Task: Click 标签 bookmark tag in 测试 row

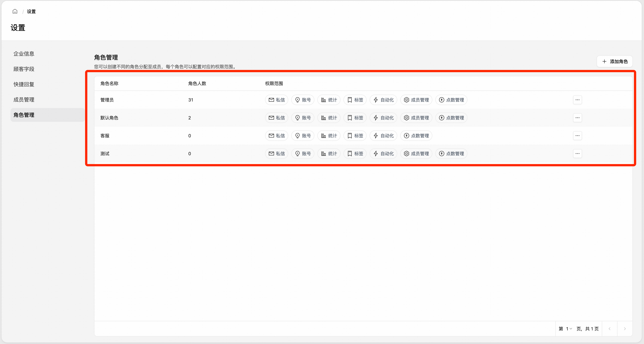Action: tap(355, 154)
